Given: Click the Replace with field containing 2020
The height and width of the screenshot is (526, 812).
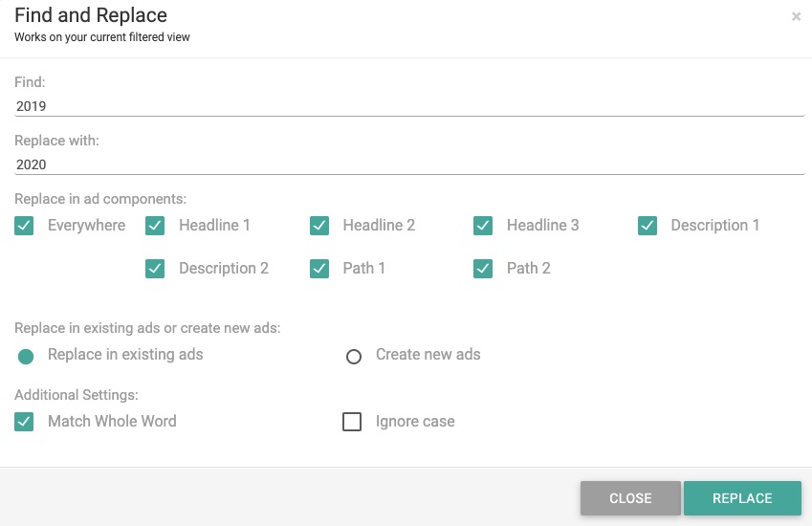Looking at the screenshot, I should [x=409, y=164].
